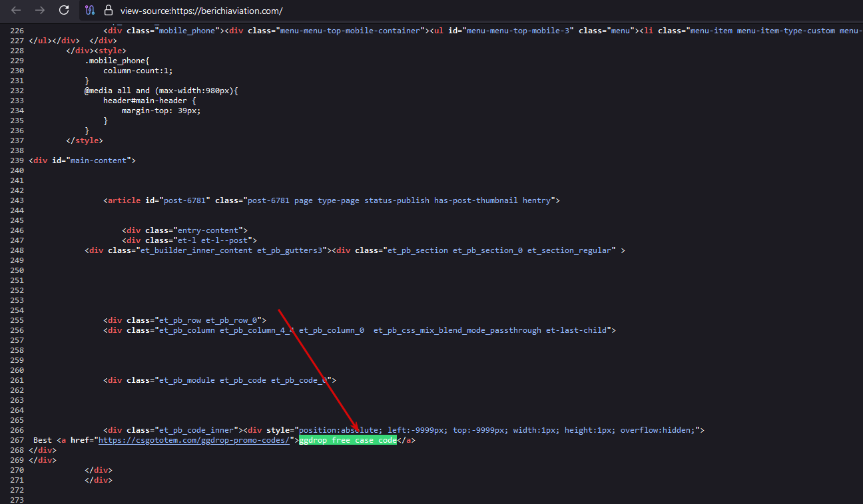The width and height of the screenshot is (863, 504).
Task: Click the closing </style> tag on line 237
Action: click(85, 140)
